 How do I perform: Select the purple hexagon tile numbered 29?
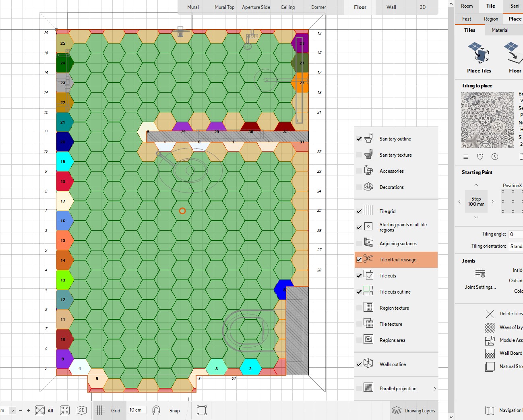(216, 127)
